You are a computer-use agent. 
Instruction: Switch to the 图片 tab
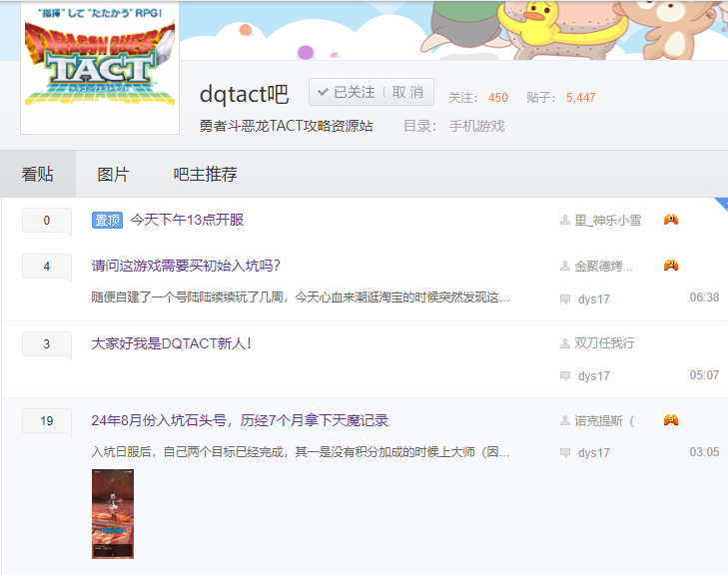tap(113, 174)
